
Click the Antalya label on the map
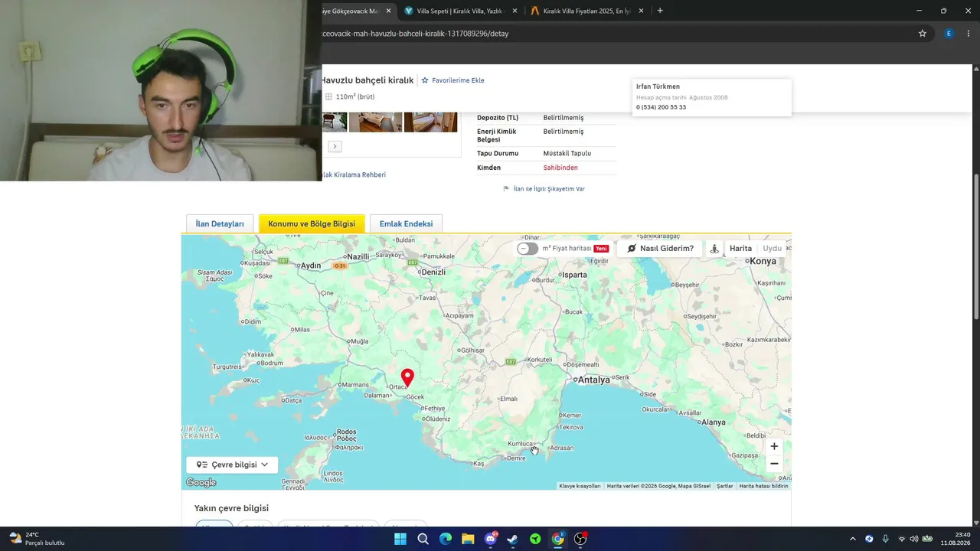[x=593, y=380]
